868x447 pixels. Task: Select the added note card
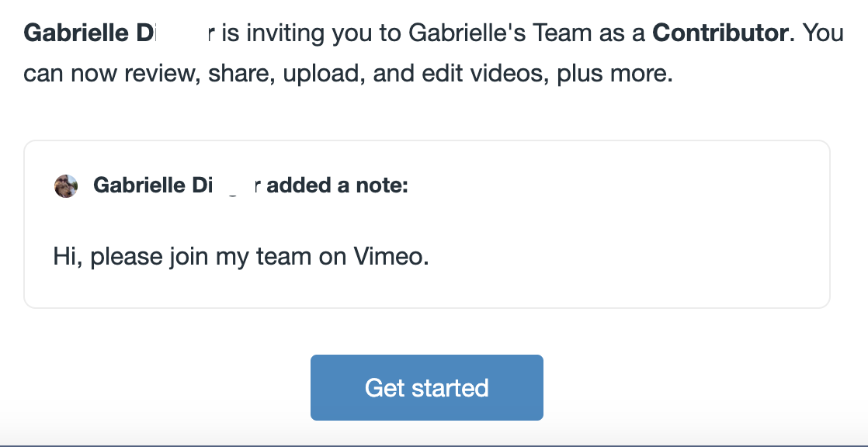(x=427, y=223)
